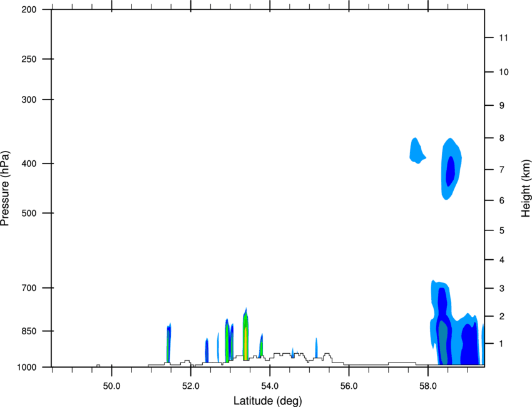Pick the 4 km height label

tap(502, 260)
